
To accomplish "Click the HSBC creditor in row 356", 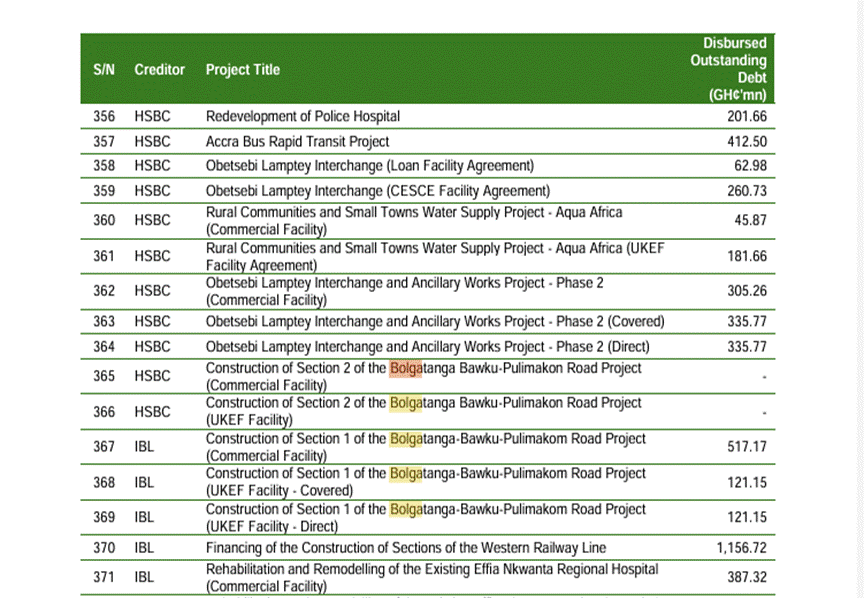I will click(152, 116).
